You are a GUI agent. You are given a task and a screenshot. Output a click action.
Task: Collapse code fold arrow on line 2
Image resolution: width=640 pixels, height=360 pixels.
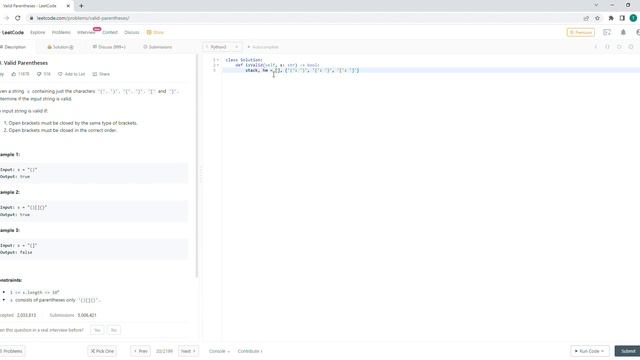point(218,65)
